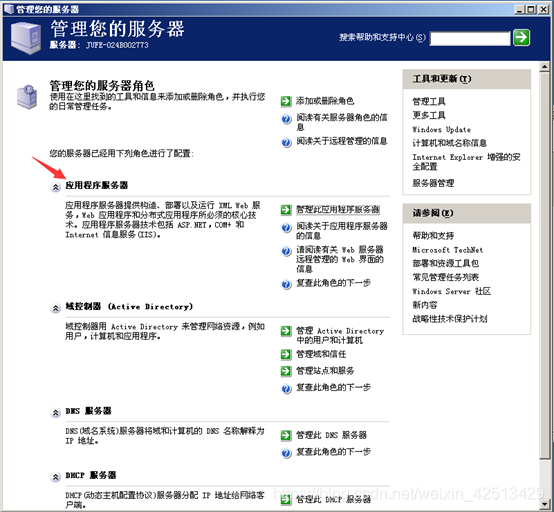554x512 pixels.
Task: Open Windows Server 社区 link
Action: click(x=452, y=292)
